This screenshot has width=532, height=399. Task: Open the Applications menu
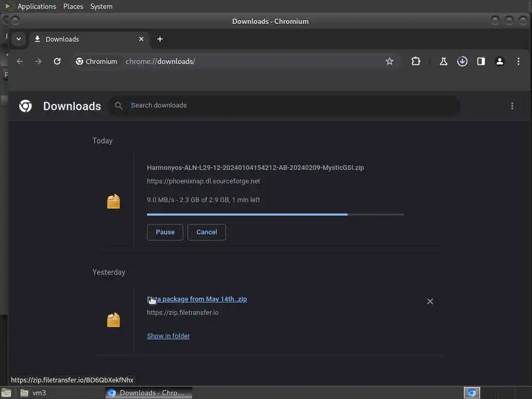coord(37,6)
